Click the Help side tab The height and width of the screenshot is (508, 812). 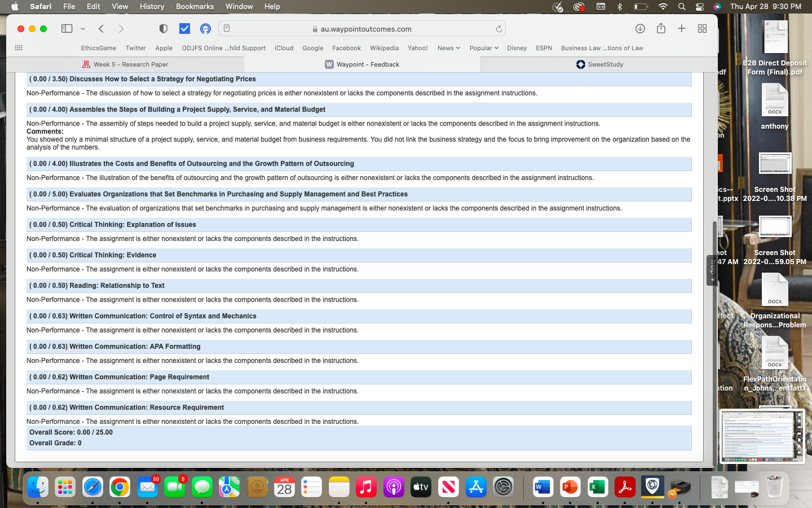712,270
